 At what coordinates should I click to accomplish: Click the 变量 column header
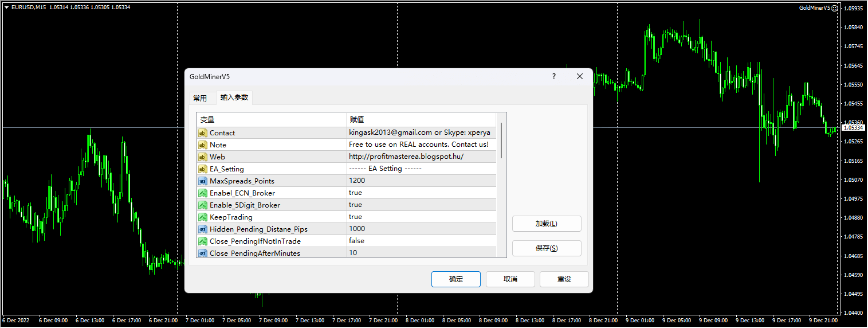click(272, 119)
